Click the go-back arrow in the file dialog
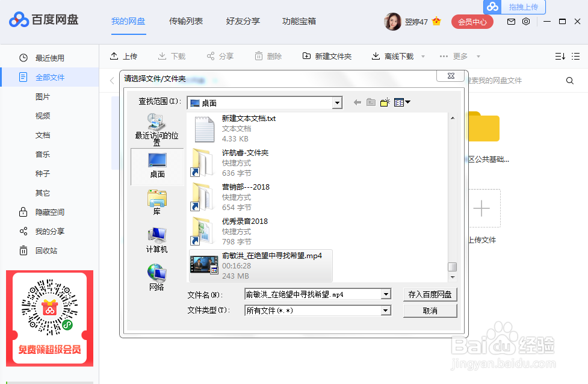The image size is (588, 384). click(x=357, y=102)
